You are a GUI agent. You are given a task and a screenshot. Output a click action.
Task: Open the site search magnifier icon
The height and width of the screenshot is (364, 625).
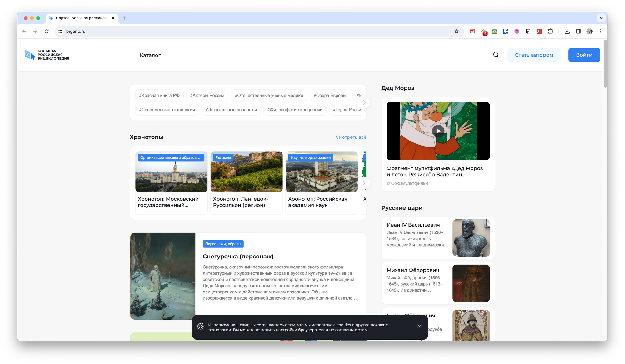pyautogui.click(x=496, y=55)
